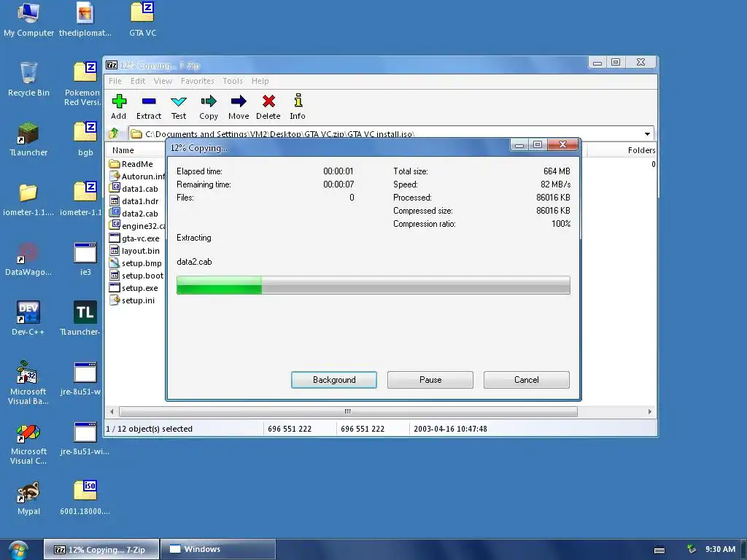The width and height of the screenshot is (747, 560).
Task: Select the setup.ini file
Action: pos(132,300)
